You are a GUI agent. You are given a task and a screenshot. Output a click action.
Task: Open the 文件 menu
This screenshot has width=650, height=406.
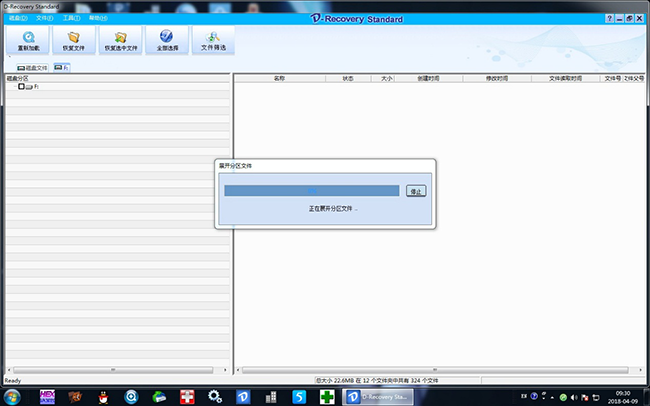(44, 18)
